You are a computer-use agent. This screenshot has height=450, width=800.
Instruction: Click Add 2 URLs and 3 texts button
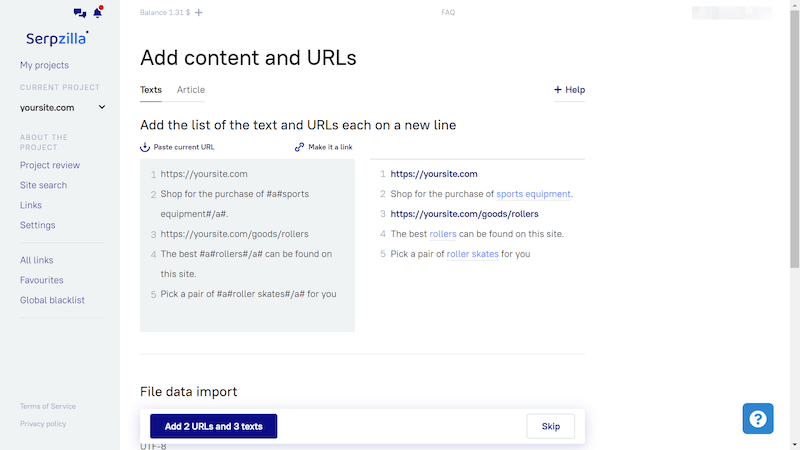(213, 426)
